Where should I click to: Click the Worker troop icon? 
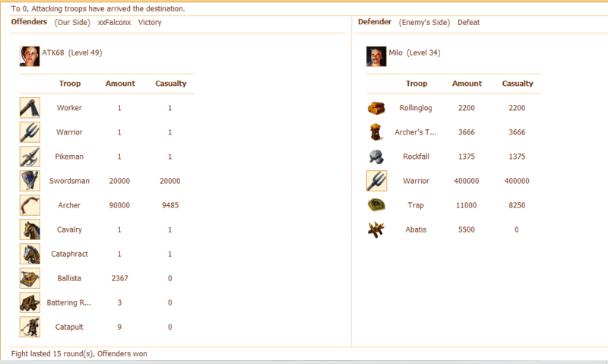point(30,108)
